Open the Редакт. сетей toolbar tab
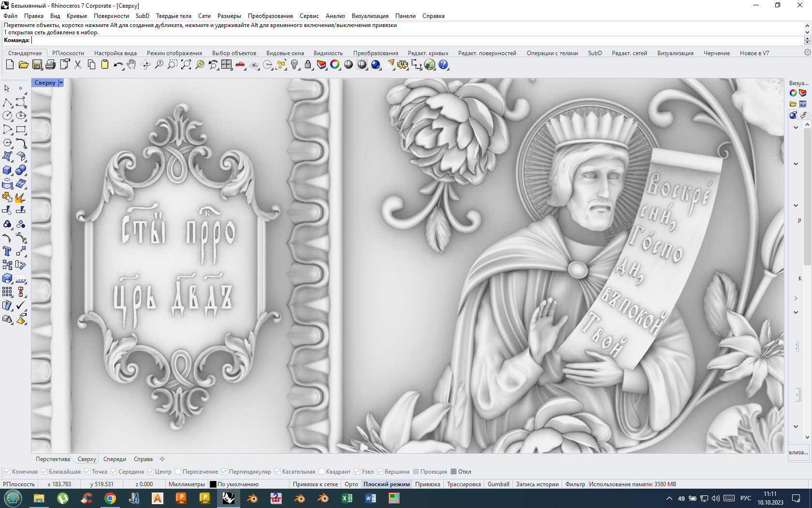This screenshot has width=812, height=508. click(629, 53)
